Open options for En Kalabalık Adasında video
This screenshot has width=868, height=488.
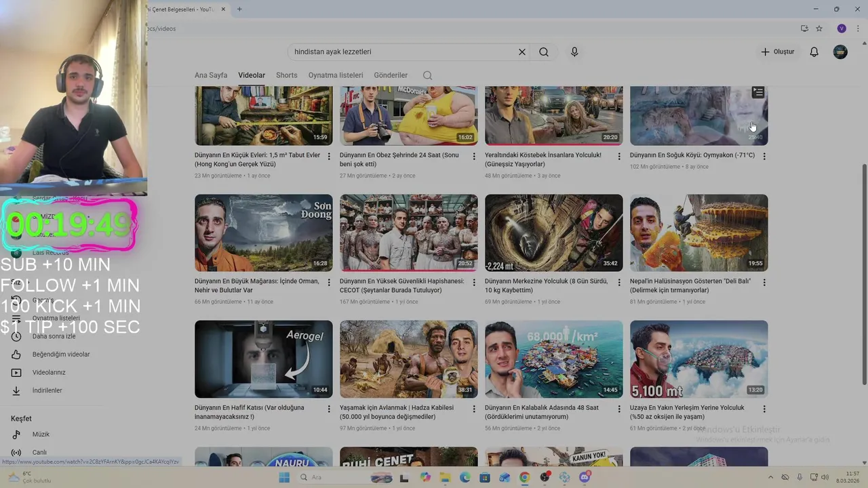619,409
